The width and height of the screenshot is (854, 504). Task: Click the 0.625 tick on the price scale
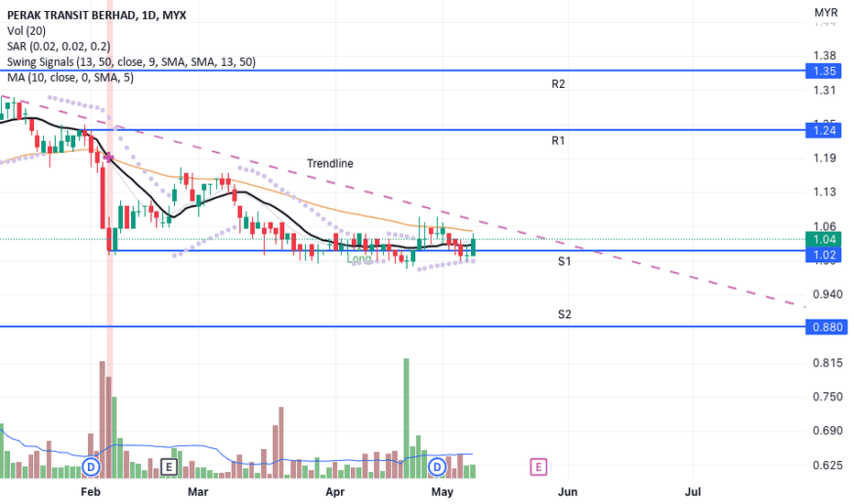pos(827,466)
